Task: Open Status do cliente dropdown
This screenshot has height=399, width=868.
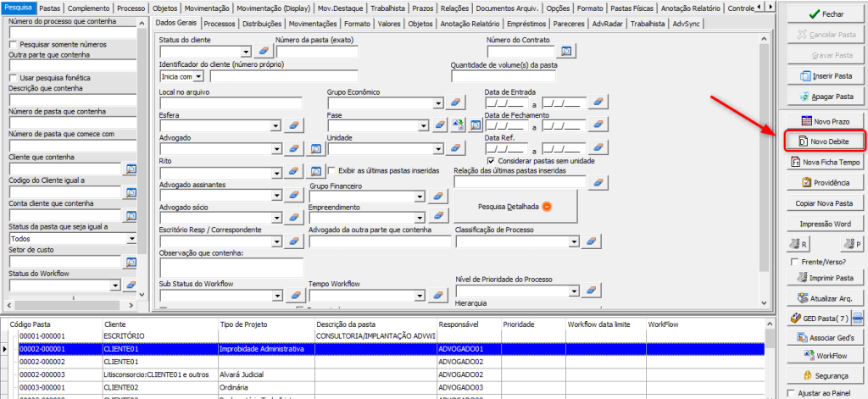Action: click(247, 52)
